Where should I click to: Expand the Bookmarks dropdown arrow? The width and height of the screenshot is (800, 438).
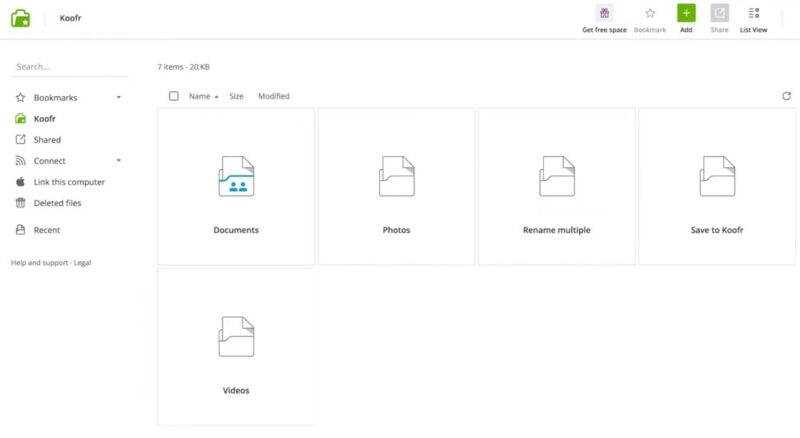pos(118,97)
